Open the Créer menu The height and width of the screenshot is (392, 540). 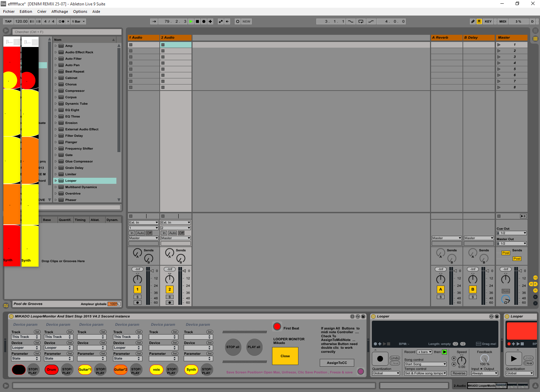point(42,11)
